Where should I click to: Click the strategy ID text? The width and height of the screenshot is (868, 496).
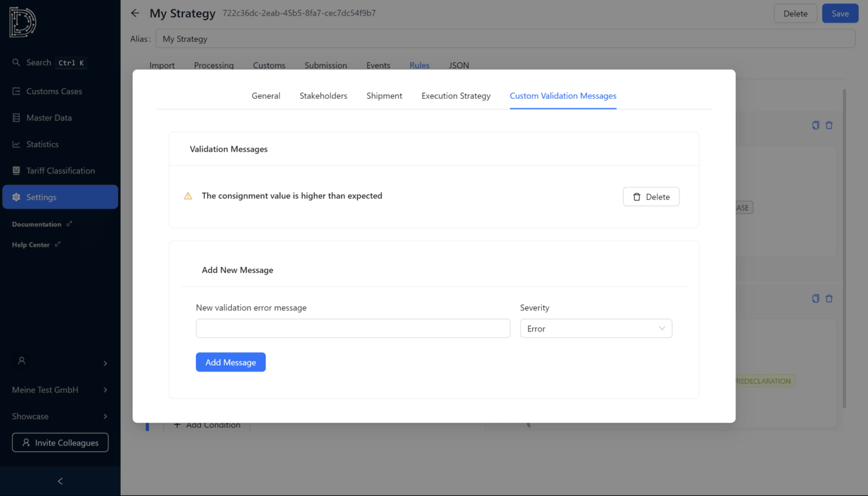pyautogui.click(x=299, y=14)
